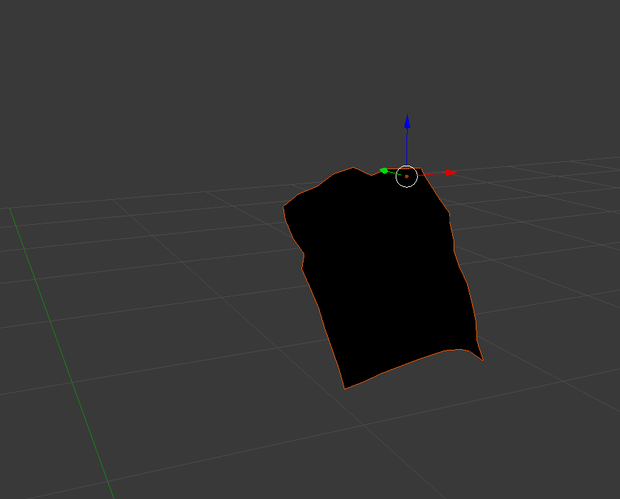Click the mesh's bottom-right pointed corner
The image size is (620, 499).
[482, 359]
